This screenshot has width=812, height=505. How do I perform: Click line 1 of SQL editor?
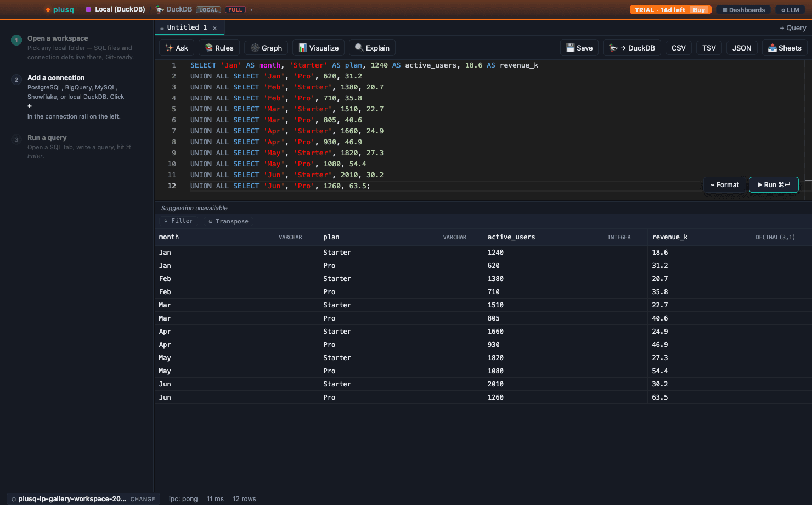click(364, 65)
